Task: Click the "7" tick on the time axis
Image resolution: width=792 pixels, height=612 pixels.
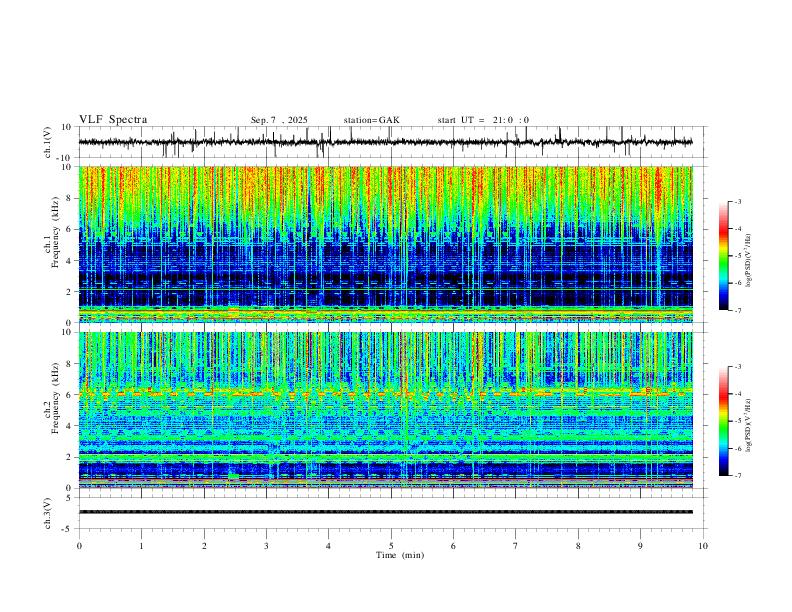Action: [x=516, y=546]
